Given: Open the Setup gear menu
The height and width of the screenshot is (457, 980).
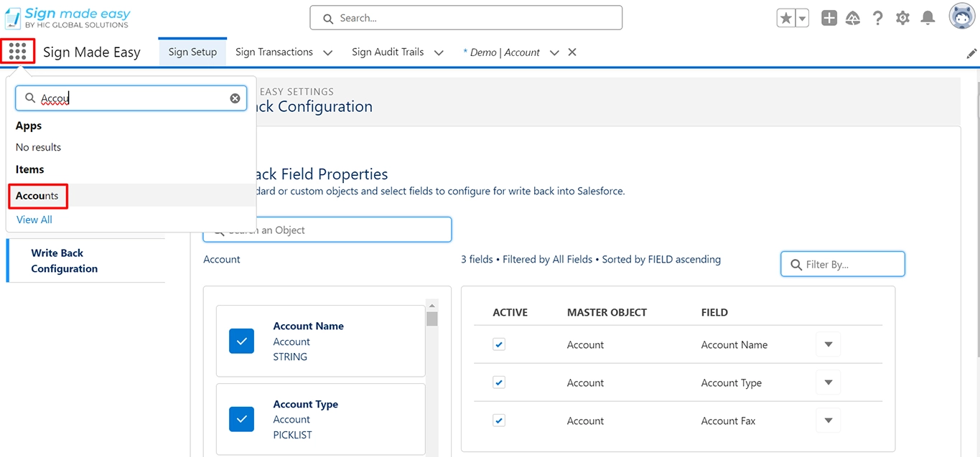Looking at the screenshot, I should click(x=902, y=19).
